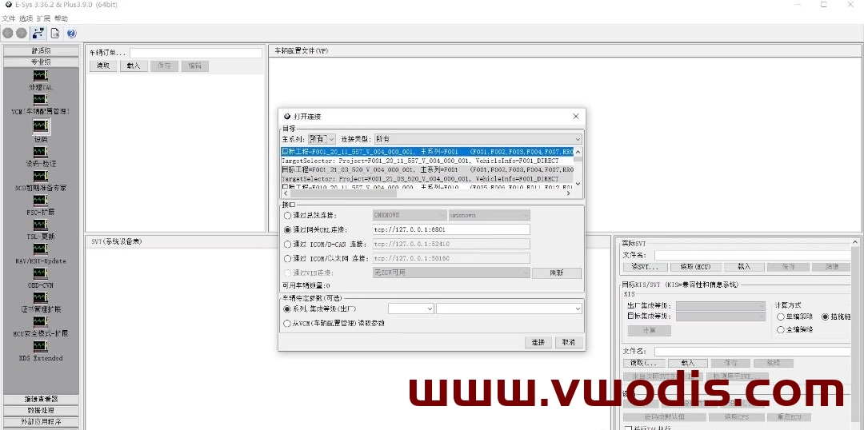
Task: Open the VCM[车辆配置管理] module icon
Action: [41, 100]
